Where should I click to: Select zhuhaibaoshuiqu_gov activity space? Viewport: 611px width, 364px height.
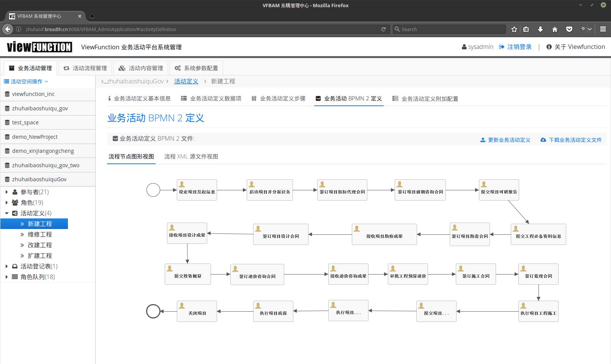coord(48,108)
